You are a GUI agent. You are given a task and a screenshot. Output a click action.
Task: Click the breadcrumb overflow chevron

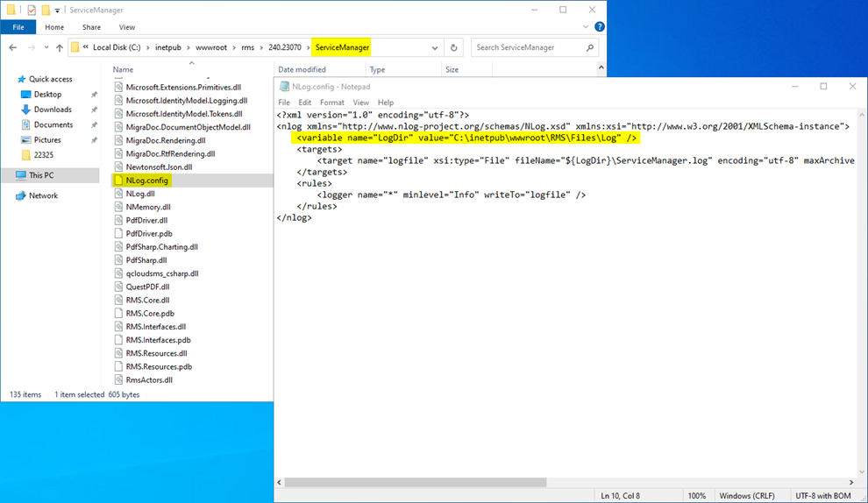coord(86,47)
